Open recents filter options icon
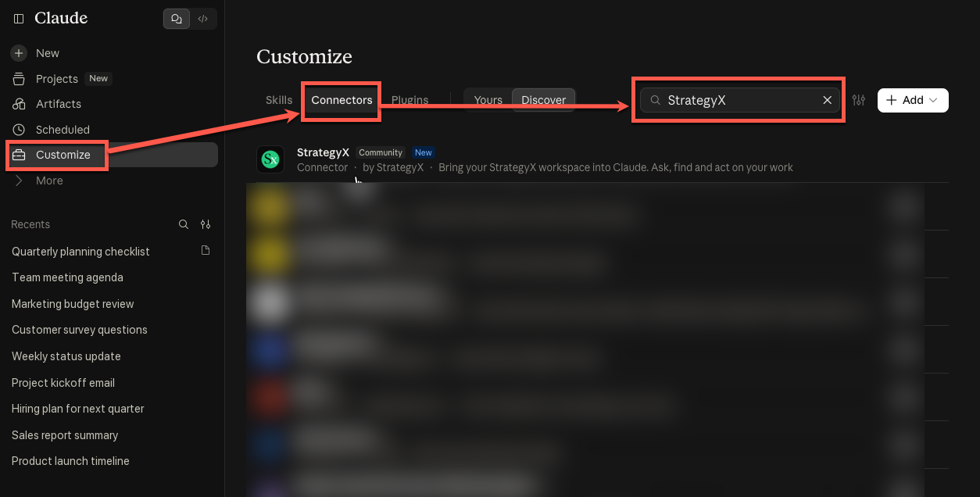The width and height of the screenshot is (980, 497). 206,224
